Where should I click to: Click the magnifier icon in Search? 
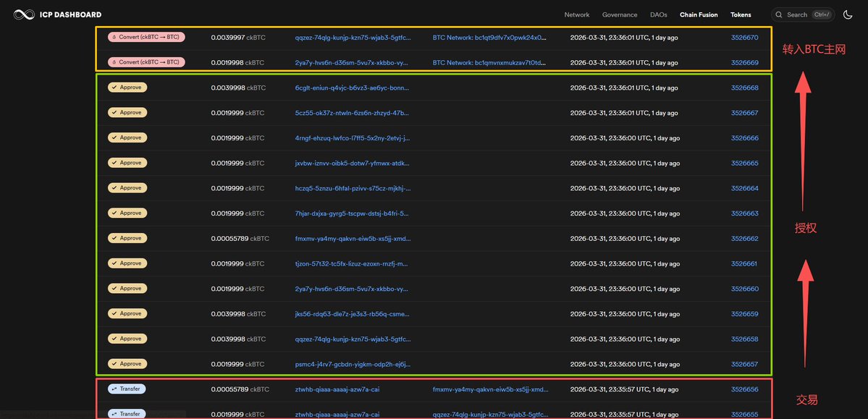click(x=780, y=15)
